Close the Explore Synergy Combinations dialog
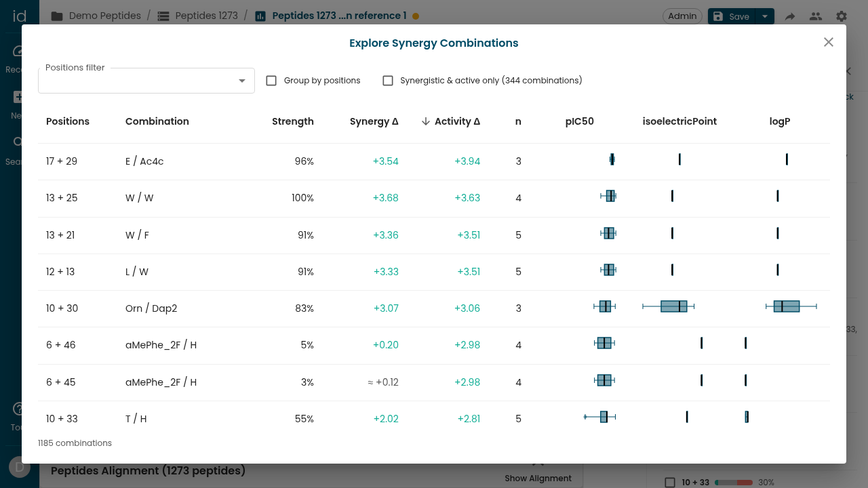This screenshot has height=488, width=868. click(x=829, y=42)
